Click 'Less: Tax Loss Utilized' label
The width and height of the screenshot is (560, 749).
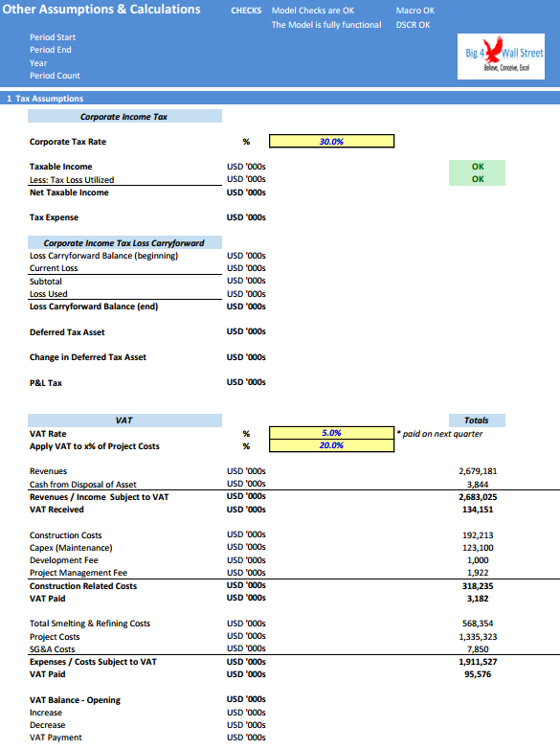pyautogui.click(x=72, y=180)
